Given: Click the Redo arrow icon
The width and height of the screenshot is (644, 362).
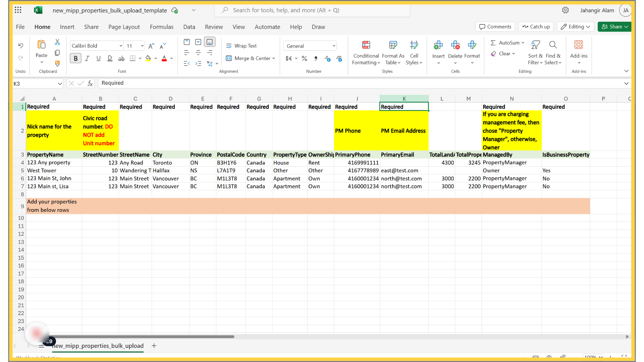Looking at the screenshot, I should pyautogui.click(x=21, y=58).
